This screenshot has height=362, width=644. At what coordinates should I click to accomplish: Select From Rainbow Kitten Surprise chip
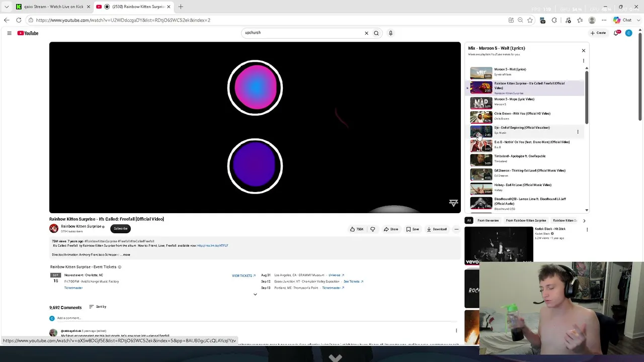click(x=526, y=220)
